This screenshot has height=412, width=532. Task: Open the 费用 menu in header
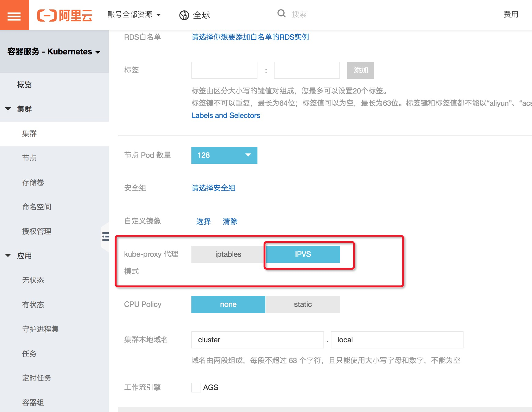511,14
